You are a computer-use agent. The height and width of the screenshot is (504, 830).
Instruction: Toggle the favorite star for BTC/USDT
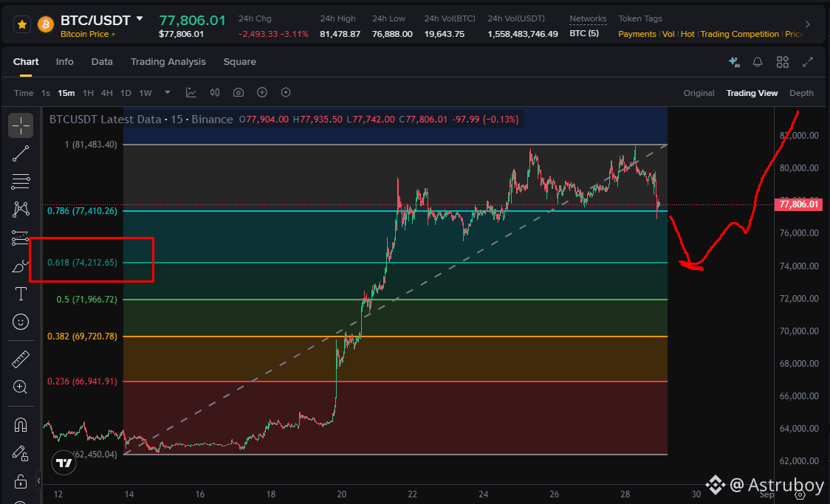point(21,24)
